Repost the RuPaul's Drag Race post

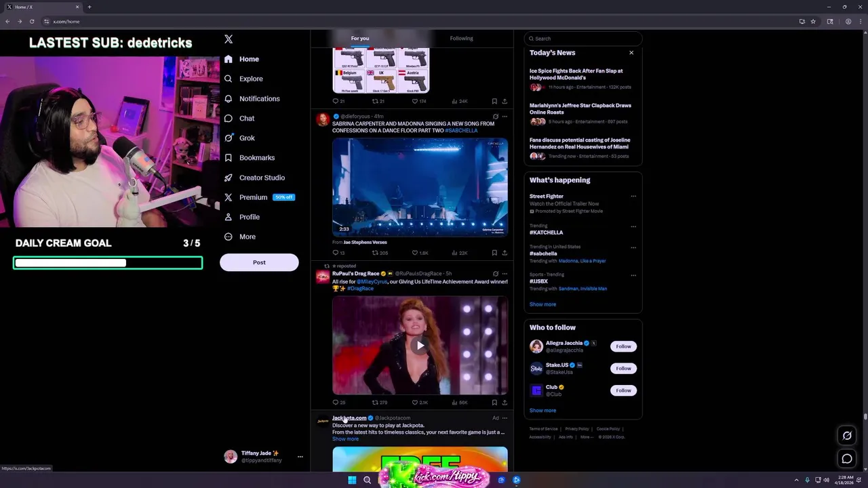coord(380,403)
